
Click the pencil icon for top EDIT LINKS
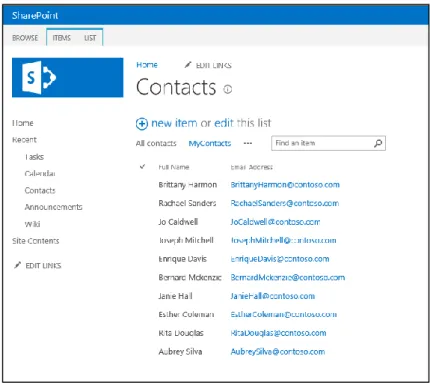(188, 65)
